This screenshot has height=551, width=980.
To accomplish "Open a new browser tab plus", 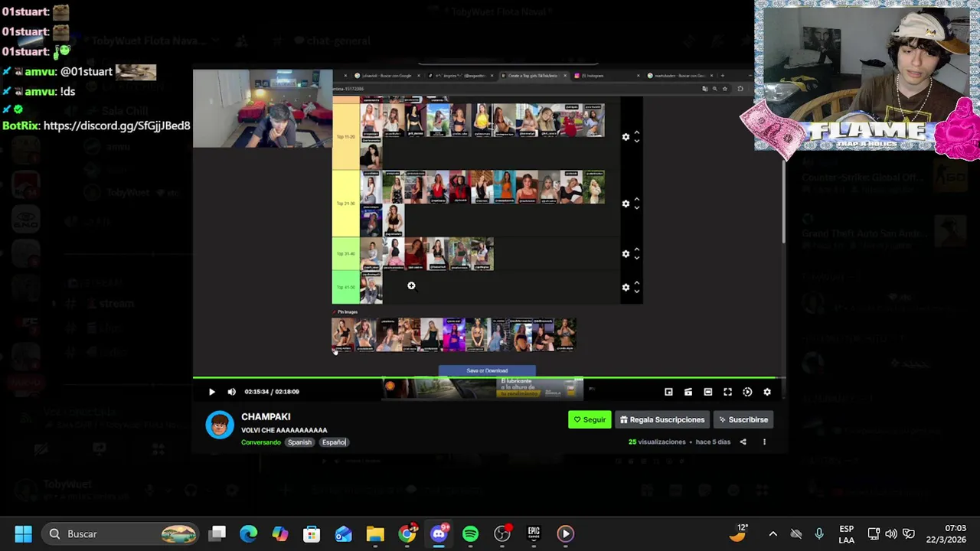I will pyautogui.click(x=723, y=75).
